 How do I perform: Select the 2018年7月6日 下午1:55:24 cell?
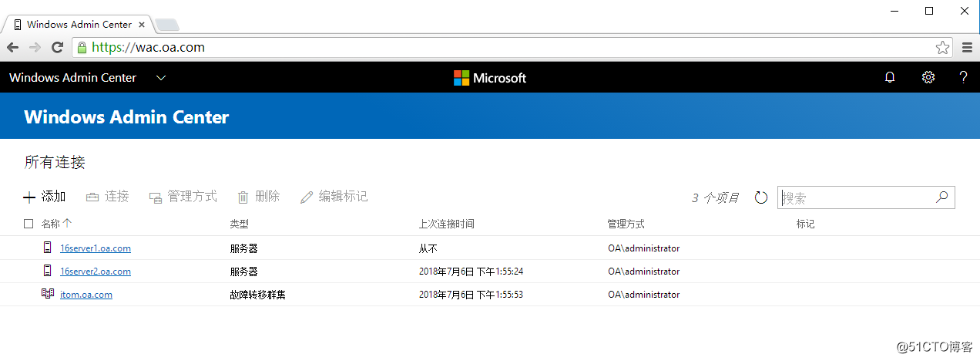(x=472, y=272)
